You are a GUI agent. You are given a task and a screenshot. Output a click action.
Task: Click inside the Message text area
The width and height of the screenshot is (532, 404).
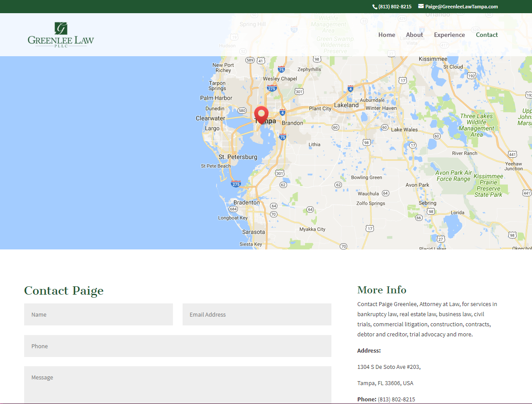pyautogui.click(x=178, y=385)
